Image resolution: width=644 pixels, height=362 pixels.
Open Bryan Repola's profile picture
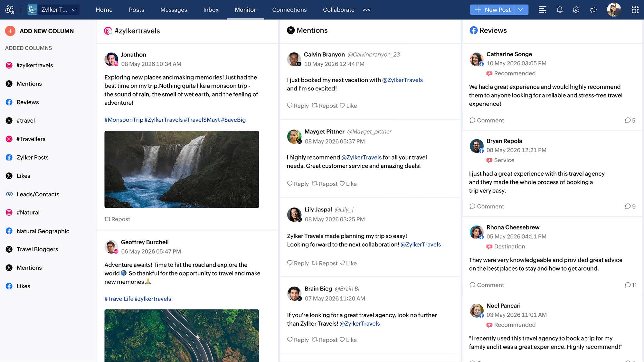click(476, 146)
